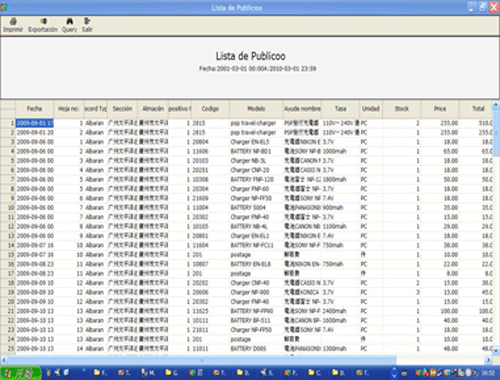
Task: Click the system tray clock
Action: click(488, 373)
